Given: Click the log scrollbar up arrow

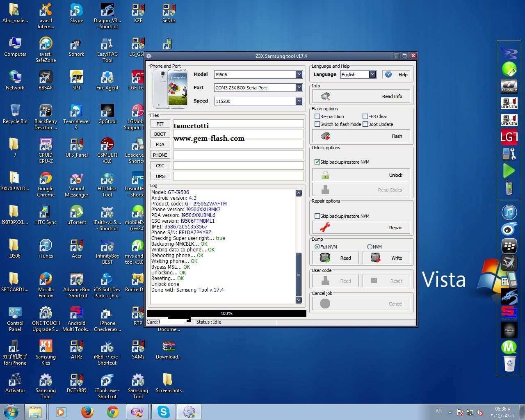Looking at the screenshot, I should click(x=299, y=193).
